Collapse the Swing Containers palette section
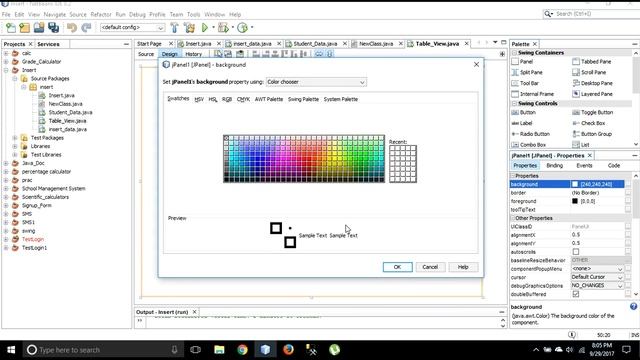The height and width of the screenshot is (360, 640). 514,53
